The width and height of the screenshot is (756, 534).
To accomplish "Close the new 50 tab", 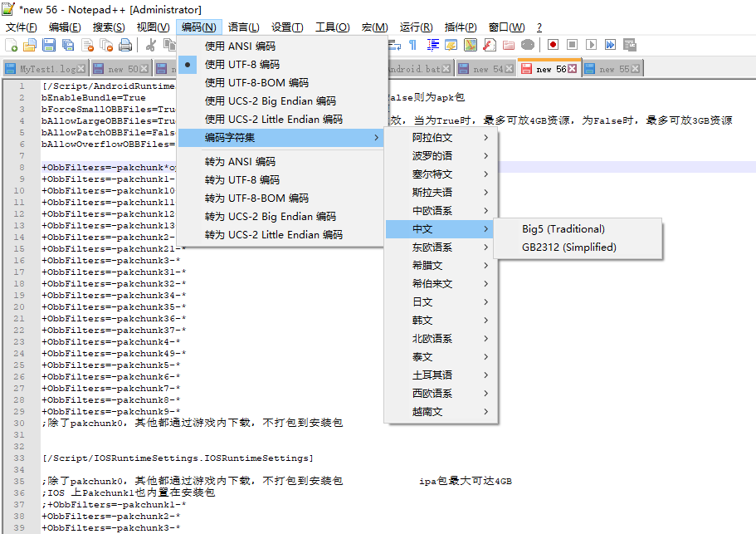I will click(144, 69).
